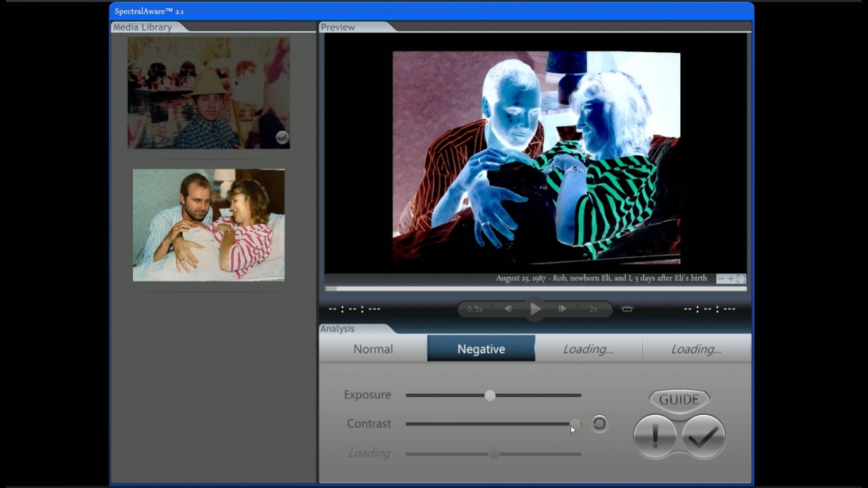Zoom out the preview with minus icon

click(722, 279)
